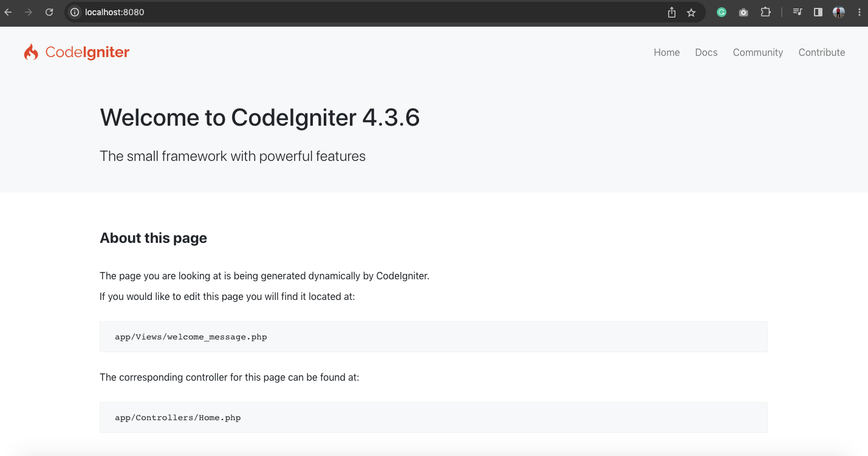Open the Home nav link
This screenshot has width=868, height=456.
point(666,52)
